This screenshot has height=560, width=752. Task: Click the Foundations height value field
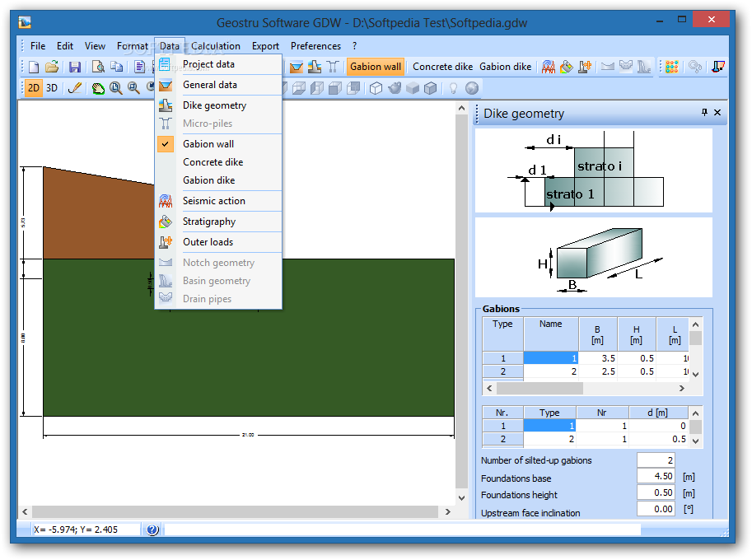click(656, 492)
